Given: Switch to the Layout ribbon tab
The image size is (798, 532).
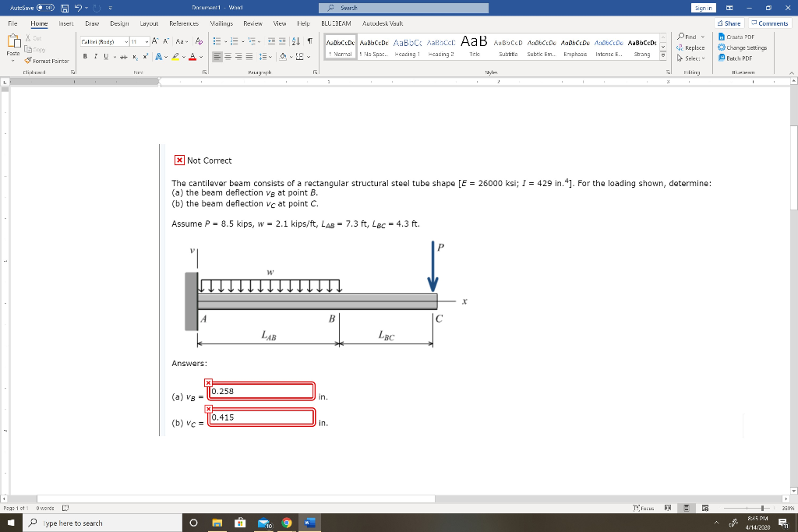Looking at the screenshot, I should point(148,23).
